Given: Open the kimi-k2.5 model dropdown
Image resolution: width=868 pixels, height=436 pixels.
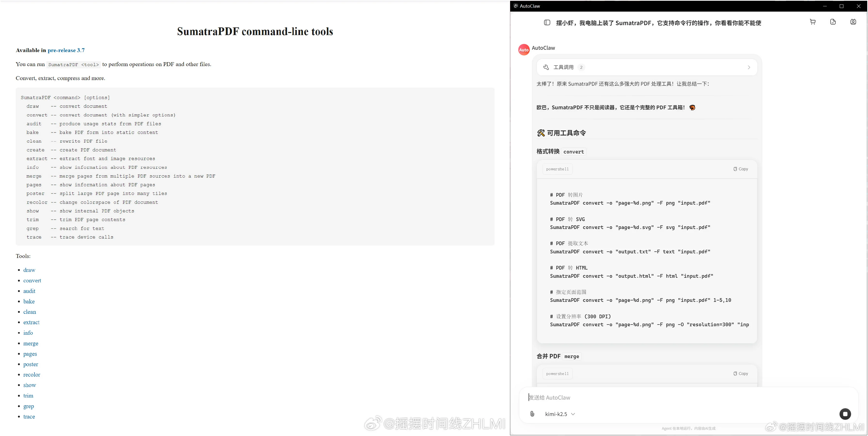Looking at the screenshot, I should click(x=560, y=414).
